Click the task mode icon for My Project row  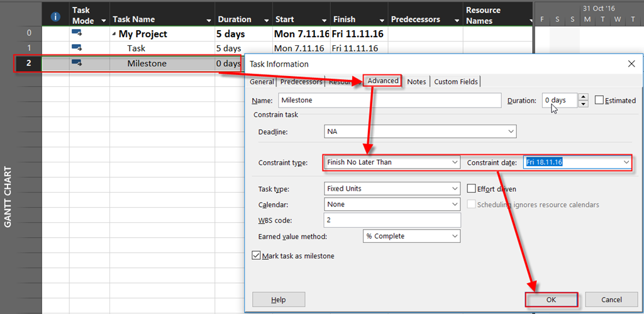click(77, 33)
